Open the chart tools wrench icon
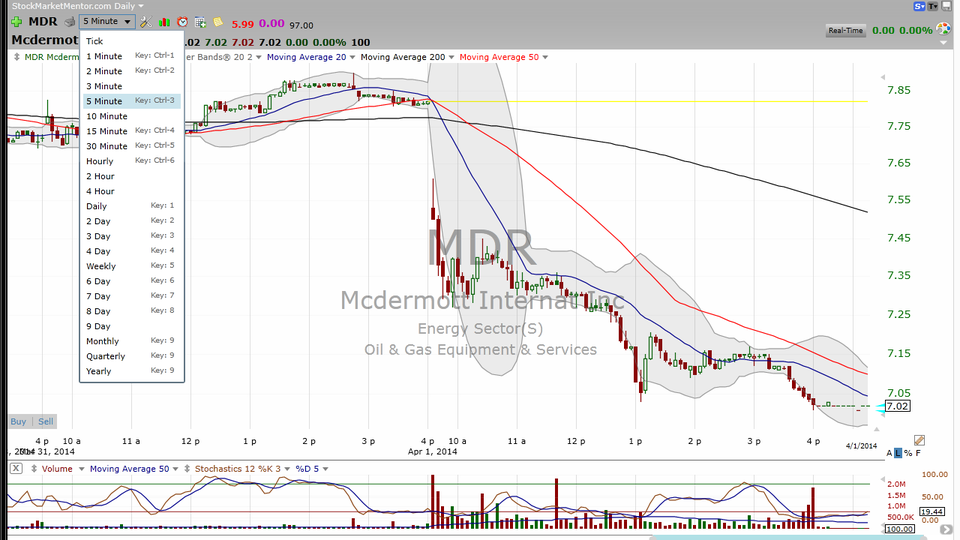This screenshot has width=960, height=540. (146, 22)
